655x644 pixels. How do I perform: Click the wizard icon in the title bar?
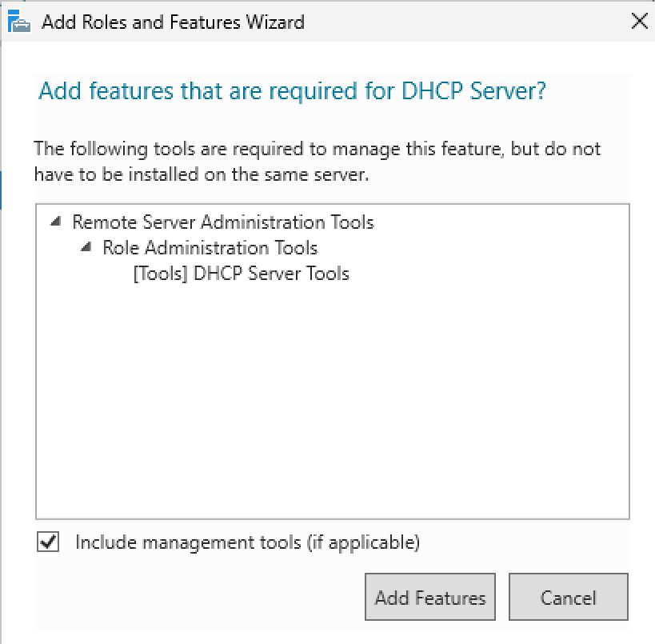pyautogui.click(x=19, y=22)
